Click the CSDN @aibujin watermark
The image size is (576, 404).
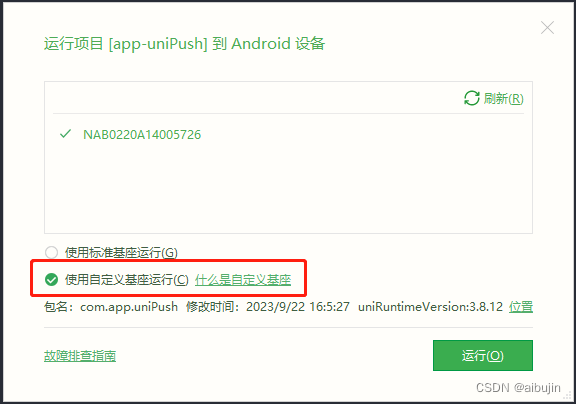point(518,388)
